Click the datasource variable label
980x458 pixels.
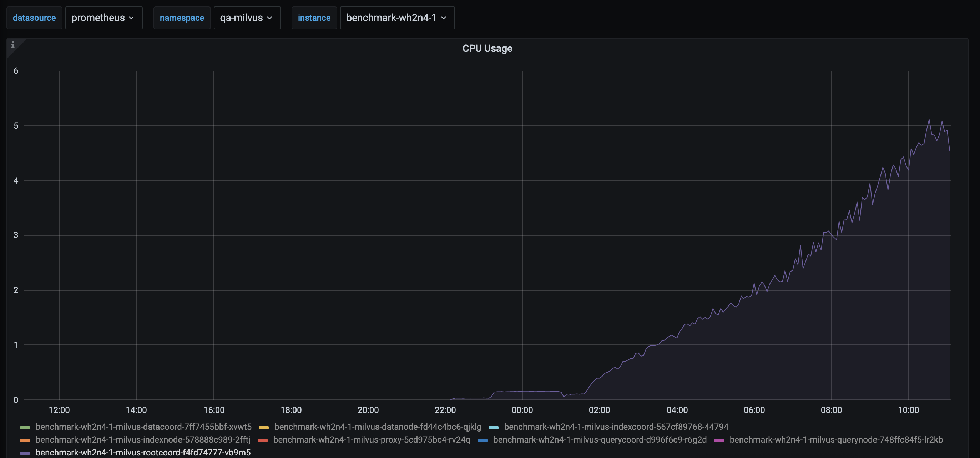pos(34,18)
